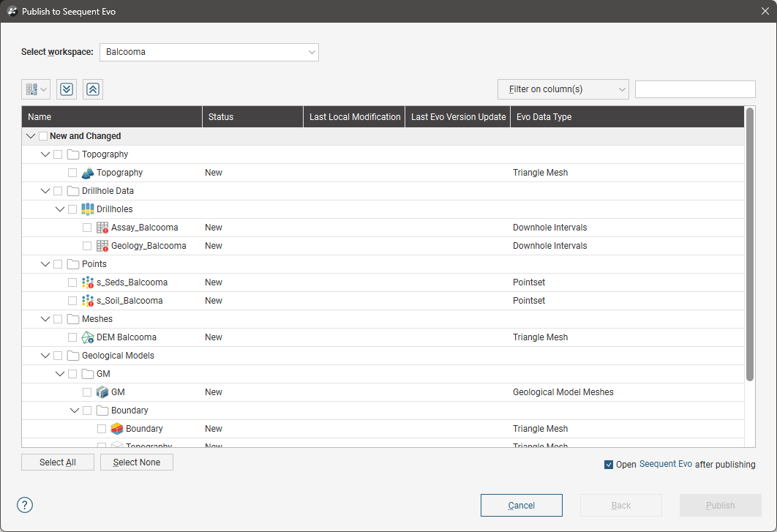Tick the Geology_Balcooma checkbox
777x532 pixels.
[x=87, y=246]
